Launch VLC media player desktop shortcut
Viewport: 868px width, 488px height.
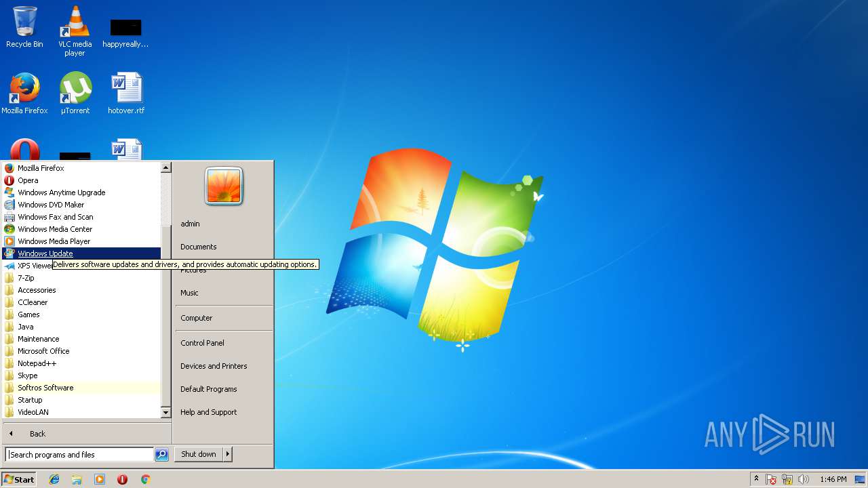[x=75, y=30]
